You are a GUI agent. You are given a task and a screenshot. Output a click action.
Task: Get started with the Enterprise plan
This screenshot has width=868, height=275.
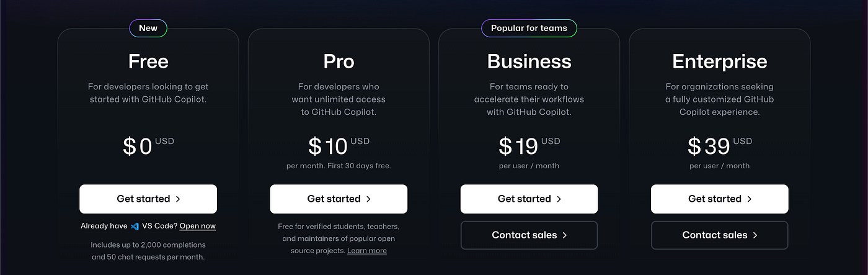[x=719, y=199]
